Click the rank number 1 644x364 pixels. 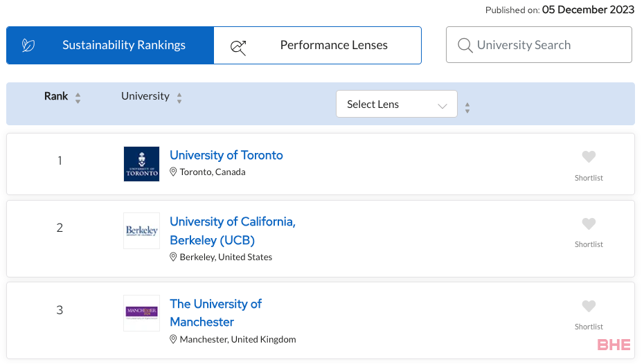coord(60,161)
